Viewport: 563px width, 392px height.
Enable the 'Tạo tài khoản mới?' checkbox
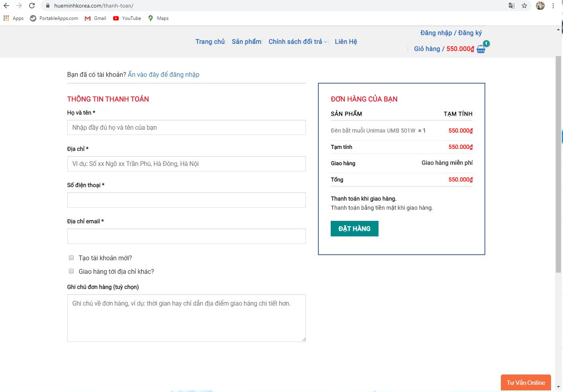(71, 257)
